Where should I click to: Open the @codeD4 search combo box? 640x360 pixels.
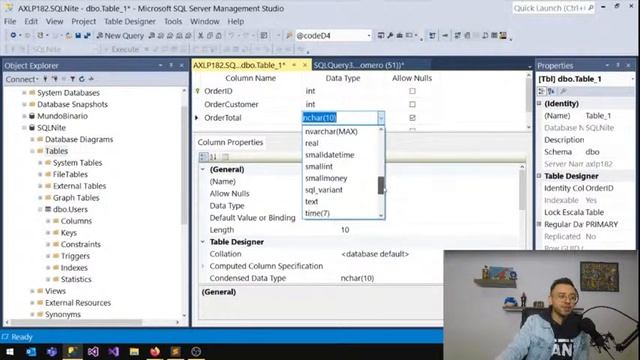pos(333,36)
